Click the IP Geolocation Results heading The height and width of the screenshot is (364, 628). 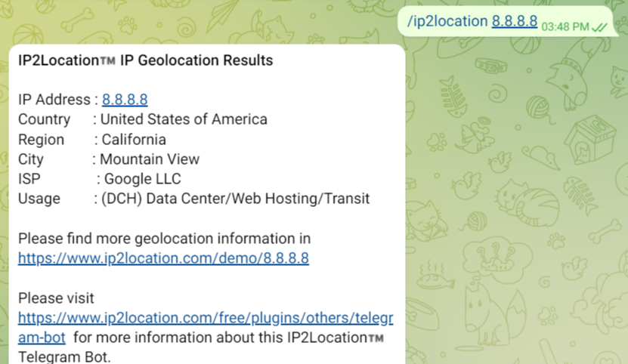[196, 60]
